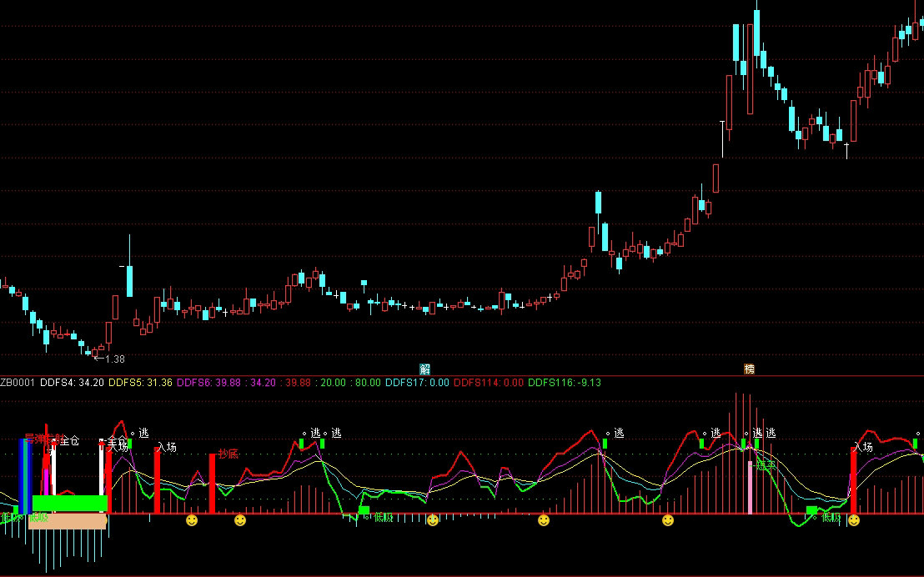Click the white 全仓 signal label
Image resolution: width=924 pixels, height=577 pixels.
point(70,440)
